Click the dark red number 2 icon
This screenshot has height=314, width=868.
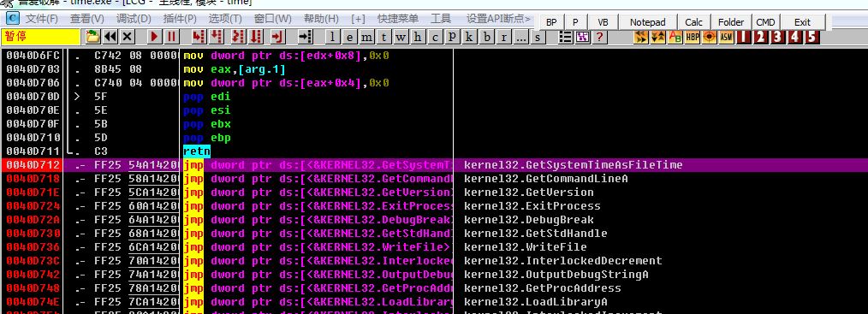[x=761, y=37]
